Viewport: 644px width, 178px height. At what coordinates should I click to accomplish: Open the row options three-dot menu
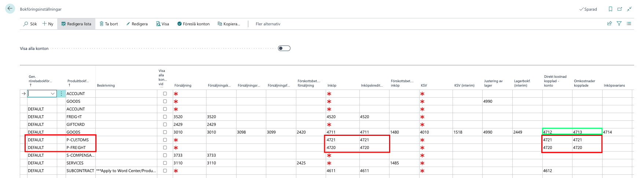[61, 94]
